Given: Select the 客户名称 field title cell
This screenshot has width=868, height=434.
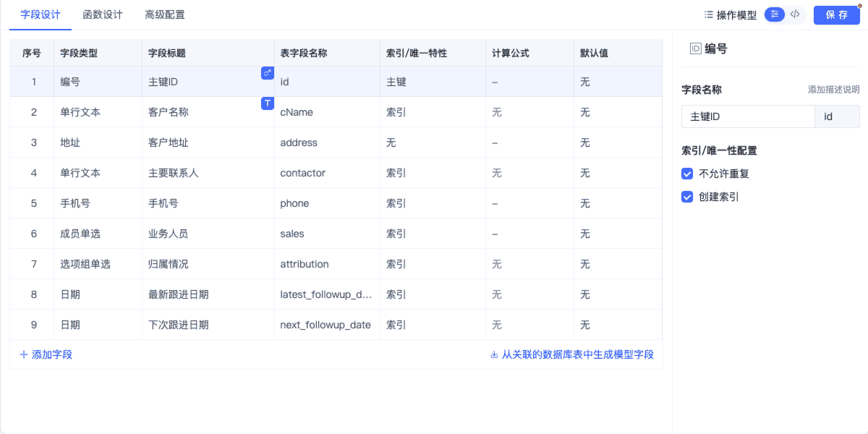Looking at the screenshot, I should 208,112.
